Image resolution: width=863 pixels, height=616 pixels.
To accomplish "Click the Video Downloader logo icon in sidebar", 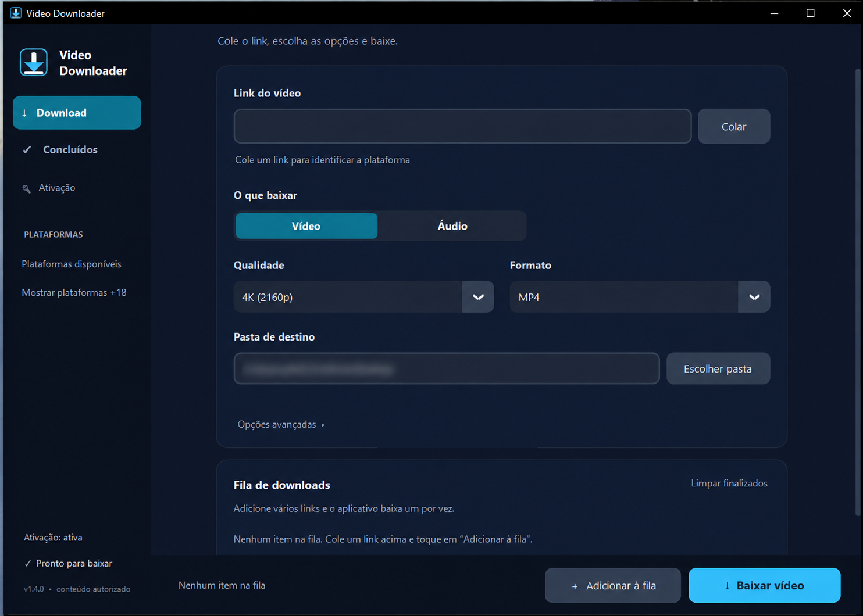I will tap(34, 62).
